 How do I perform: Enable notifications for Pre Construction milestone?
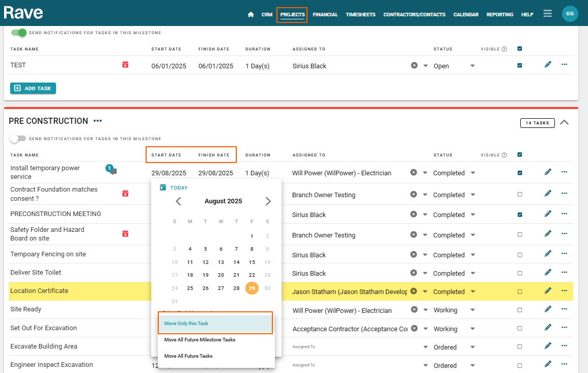(18, 139)
